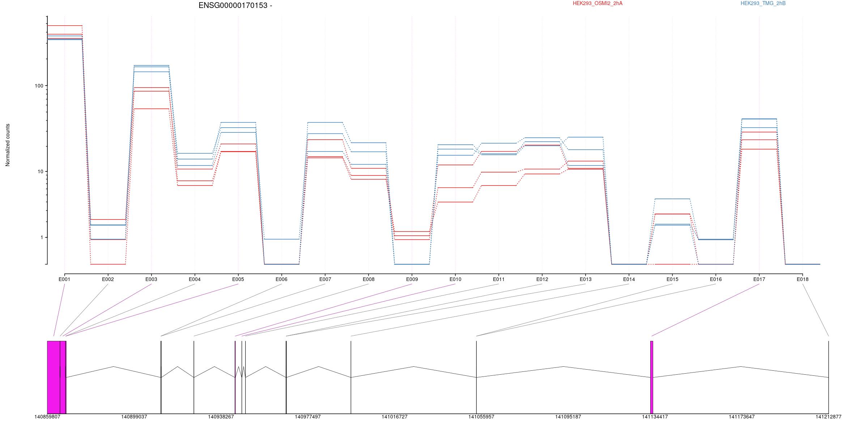Click the exon label E015
868x434 pixels.
[672, 279]
